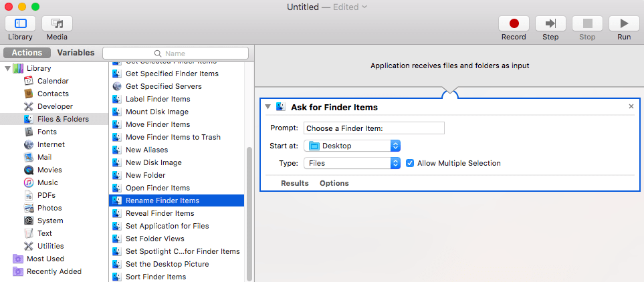644x282 pixels.
Task: Toggle Allow Multiple Selection checkbox
Action: (x=410, y=163)
